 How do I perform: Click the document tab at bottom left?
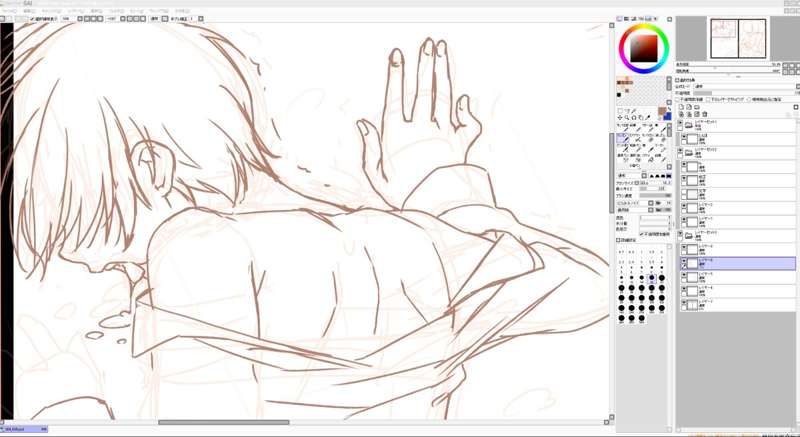pyautogui.click(x=25, y=429)
